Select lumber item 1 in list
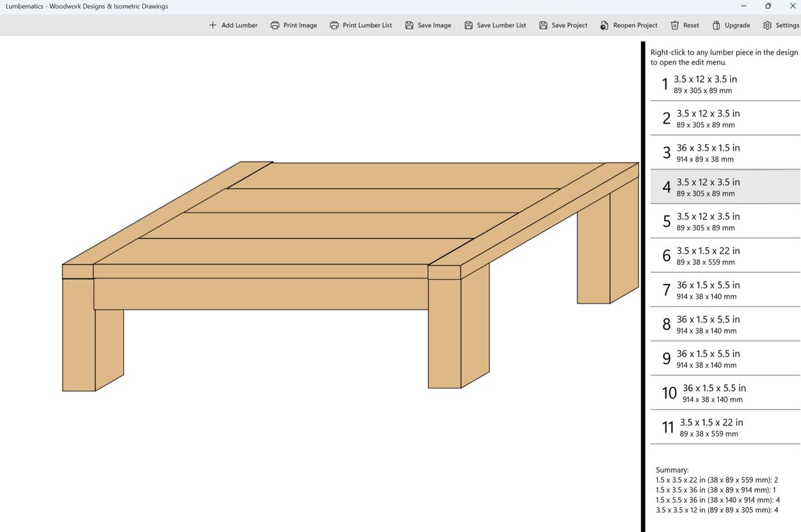 (x=725, y=84)
